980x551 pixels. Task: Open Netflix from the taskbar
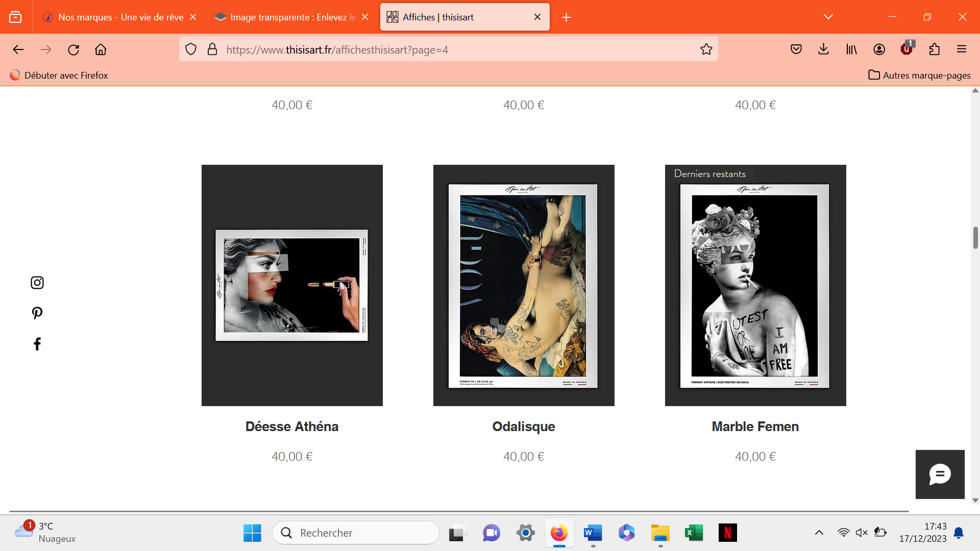[x=727, y=533]
